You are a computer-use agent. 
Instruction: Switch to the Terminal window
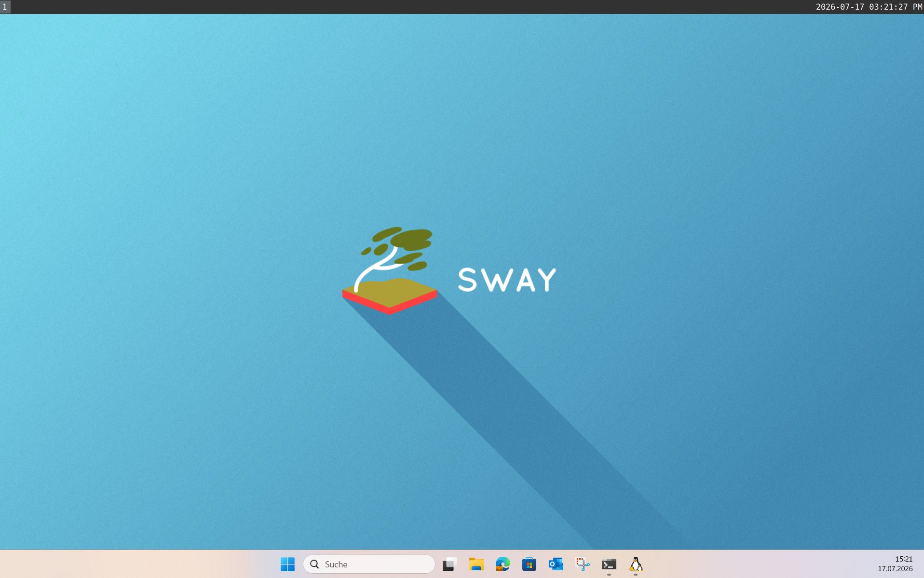pos(609,564)
